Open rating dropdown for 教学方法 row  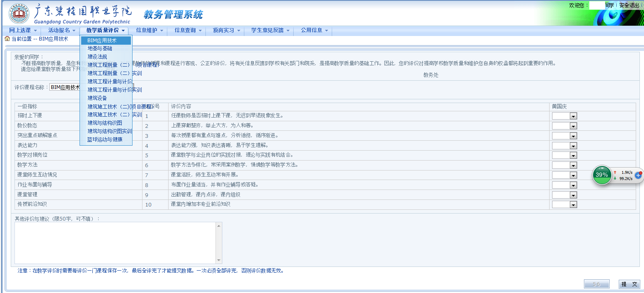tap(564, 166)
